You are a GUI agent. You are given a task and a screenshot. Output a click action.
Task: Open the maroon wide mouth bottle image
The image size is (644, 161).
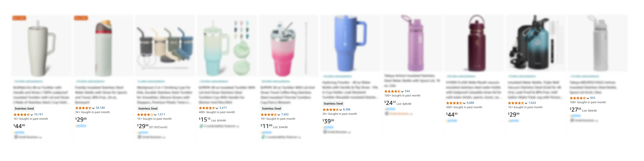pyautogui.click(x=474, y=43)
